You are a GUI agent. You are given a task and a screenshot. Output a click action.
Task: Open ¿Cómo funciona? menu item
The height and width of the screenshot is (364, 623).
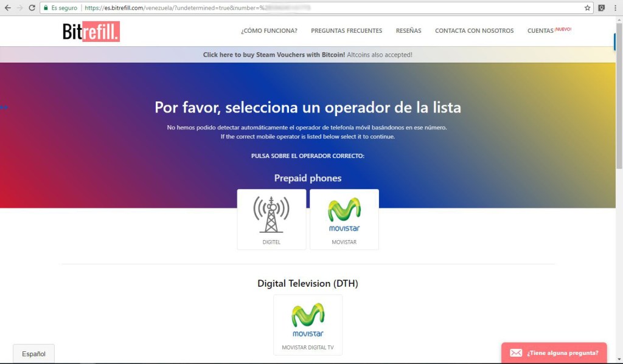269,30
